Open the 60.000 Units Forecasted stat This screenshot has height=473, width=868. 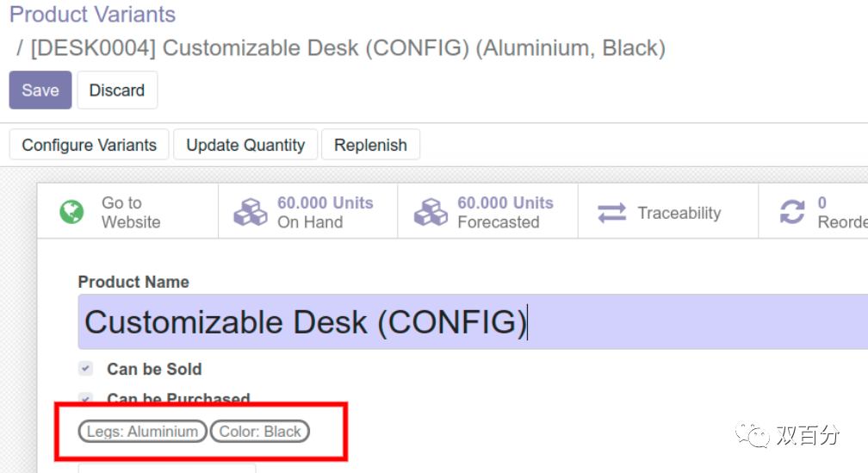pyautogui.click(x=505, y=212)
